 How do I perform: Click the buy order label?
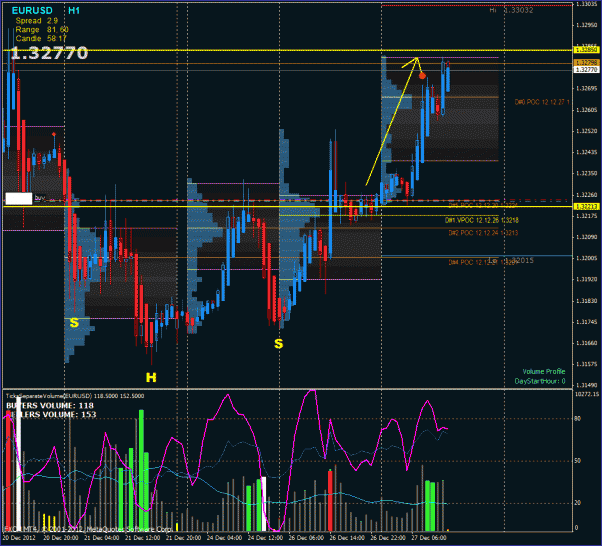(40, 198)
